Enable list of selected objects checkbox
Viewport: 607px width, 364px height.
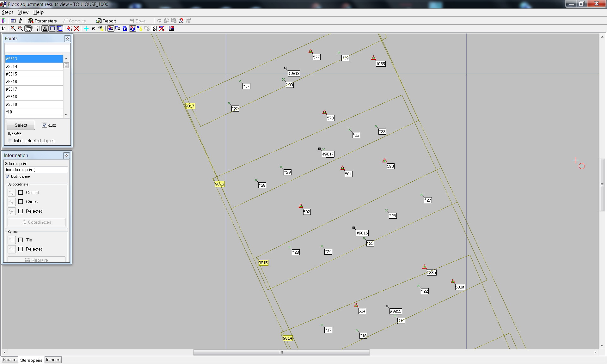pyautogui.click(x=10, y=141)
